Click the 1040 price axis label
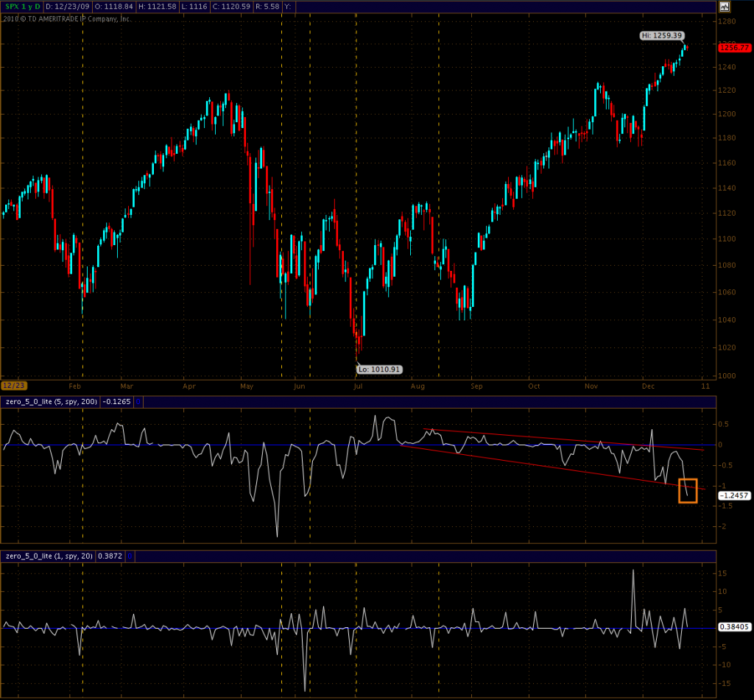This screenshot has height=700, width=754. (x=727, y=319)
